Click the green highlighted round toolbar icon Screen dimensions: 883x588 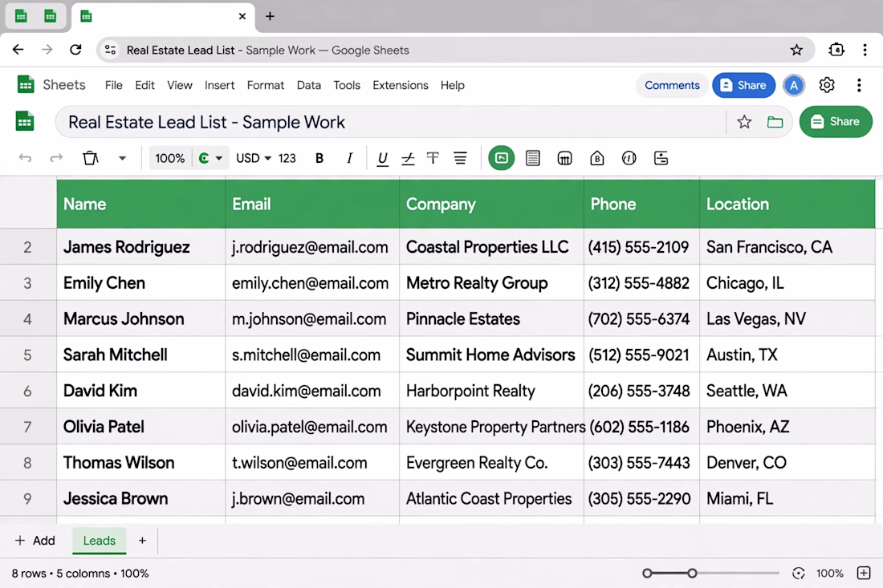tap(501, 158)
